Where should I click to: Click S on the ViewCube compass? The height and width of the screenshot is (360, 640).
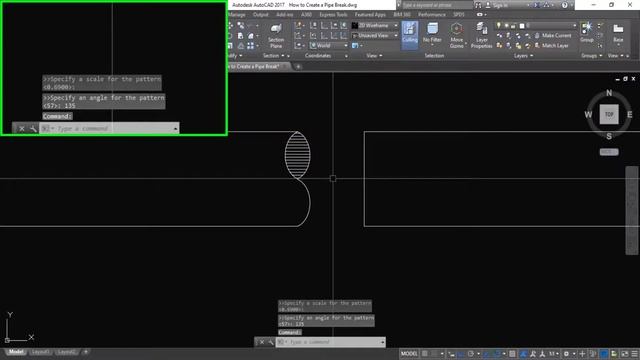pos(609,136)
